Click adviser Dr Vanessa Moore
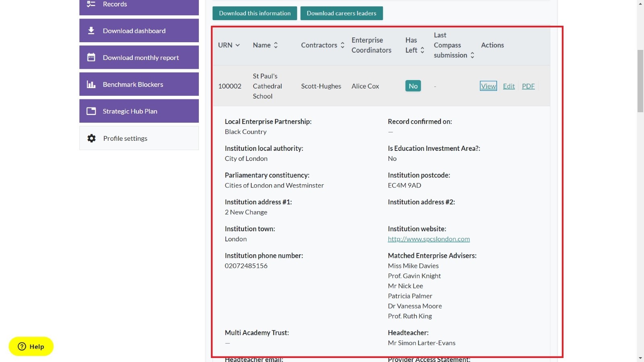 tap(415, 306)
